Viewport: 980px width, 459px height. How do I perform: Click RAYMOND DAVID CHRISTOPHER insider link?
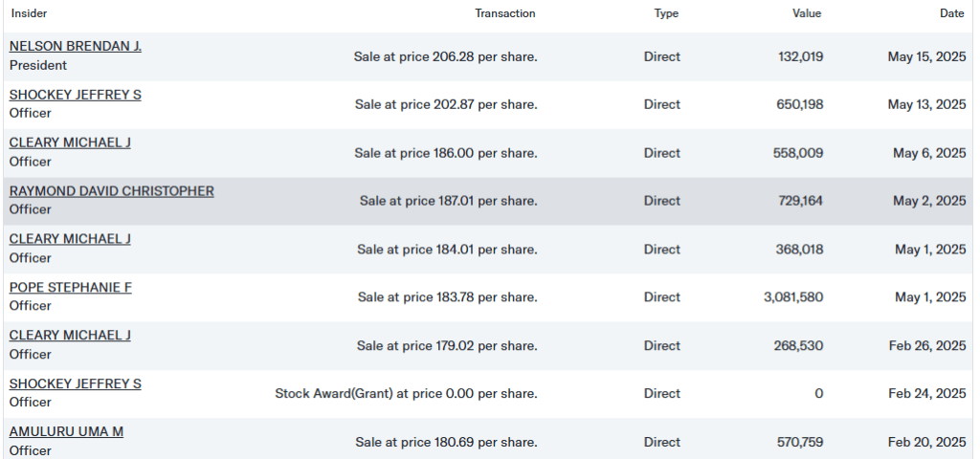coord(111,191)
